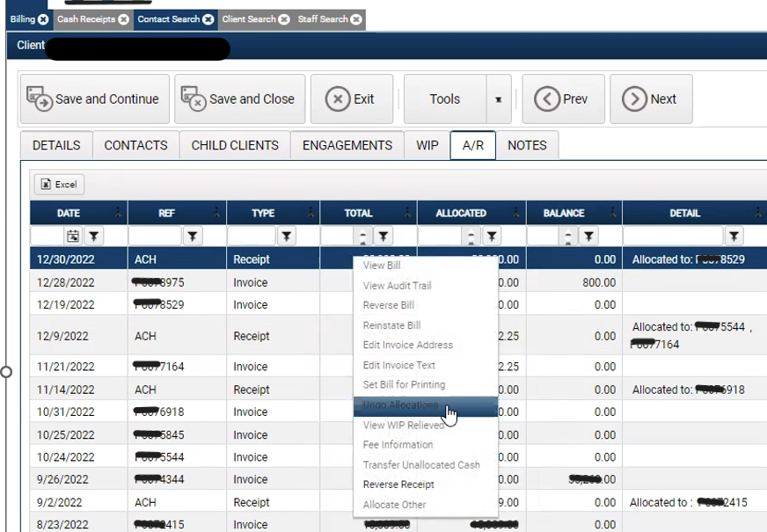Open the DATE filter calendar picker
Viewport: 767px width, 532px height.
point(73,237)
